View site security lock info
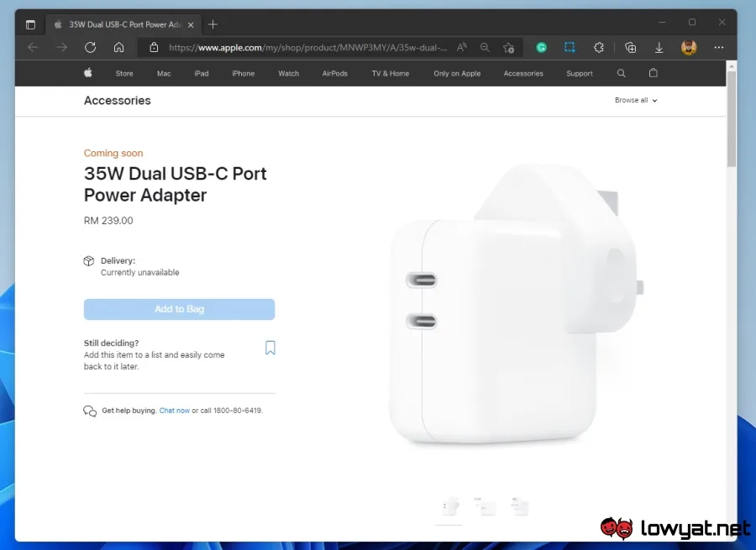Screen dimensions: 756x550 coord(154,47)
